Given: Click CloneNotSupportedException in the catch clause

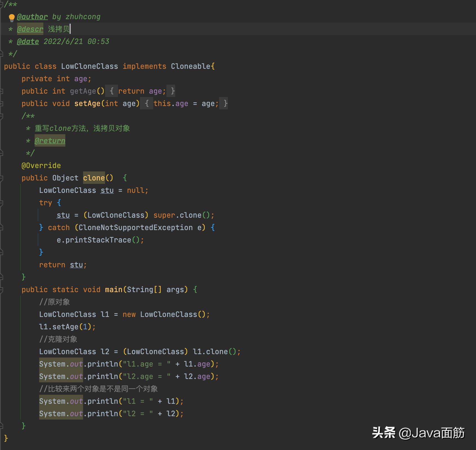Looking at the screenshot, I should coord(135,228).
